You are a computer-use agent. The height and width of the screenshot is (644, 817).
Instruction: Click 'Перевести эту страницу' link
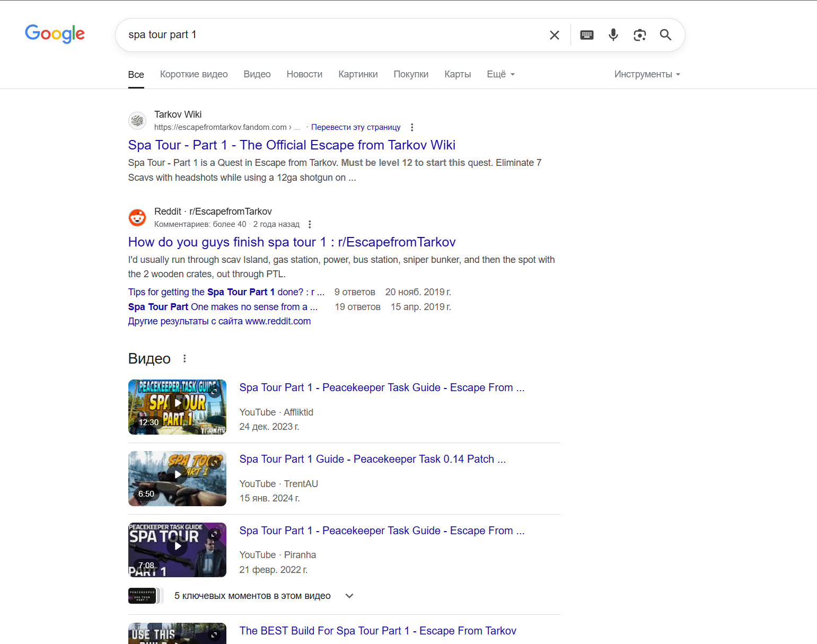(356, 127)
